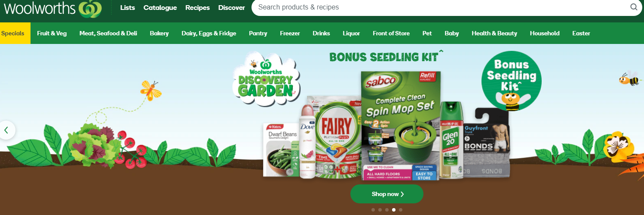Open the Lists menu item

point(128,8)
